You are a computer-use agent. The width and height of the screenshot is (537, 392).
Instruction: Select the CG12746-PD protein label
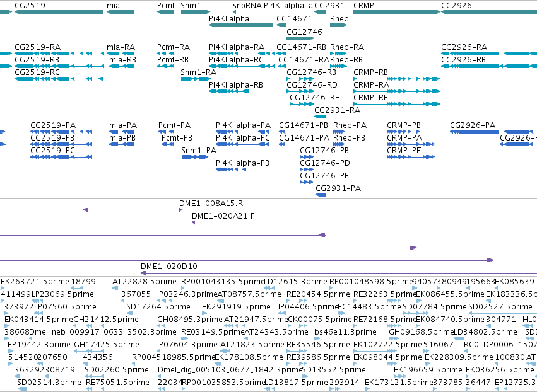coord(325,163)
